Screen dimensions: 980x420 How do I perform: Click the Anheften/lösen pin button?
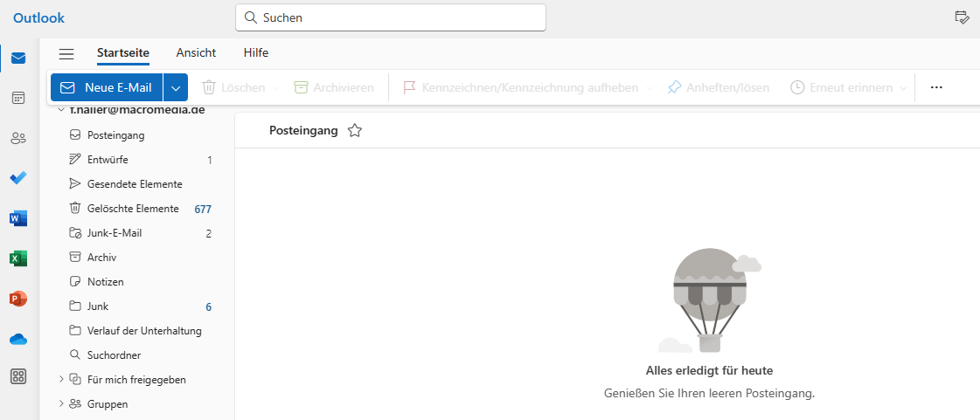pos(718,88)
